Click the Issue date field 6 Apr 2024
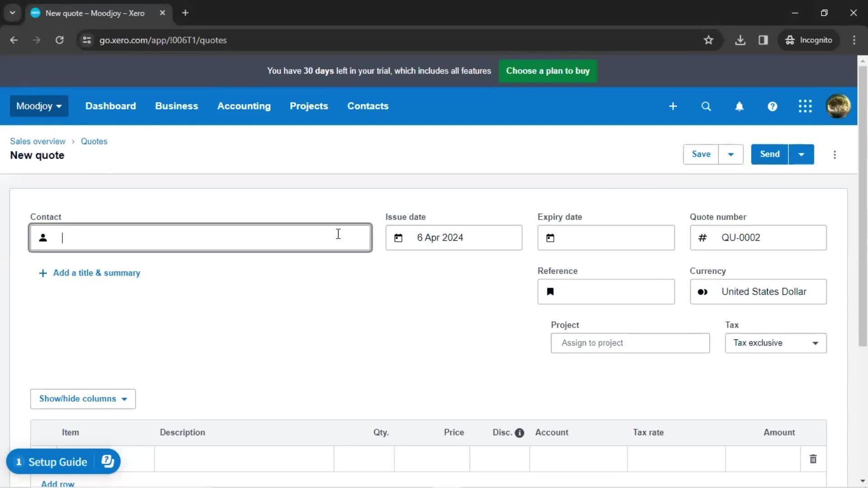This screenshot has width=868, height=488. click(453, 238)
